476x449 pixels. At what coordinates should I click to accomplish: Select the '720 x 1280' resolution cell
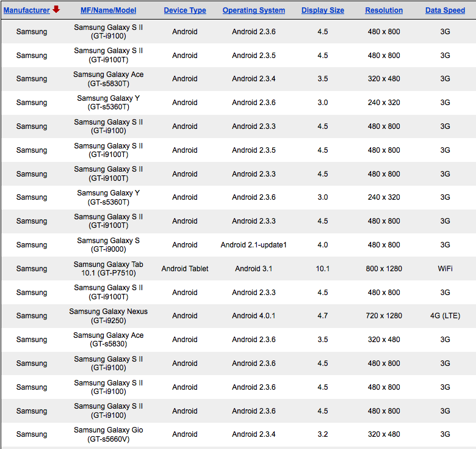click(x=384, y=316)
